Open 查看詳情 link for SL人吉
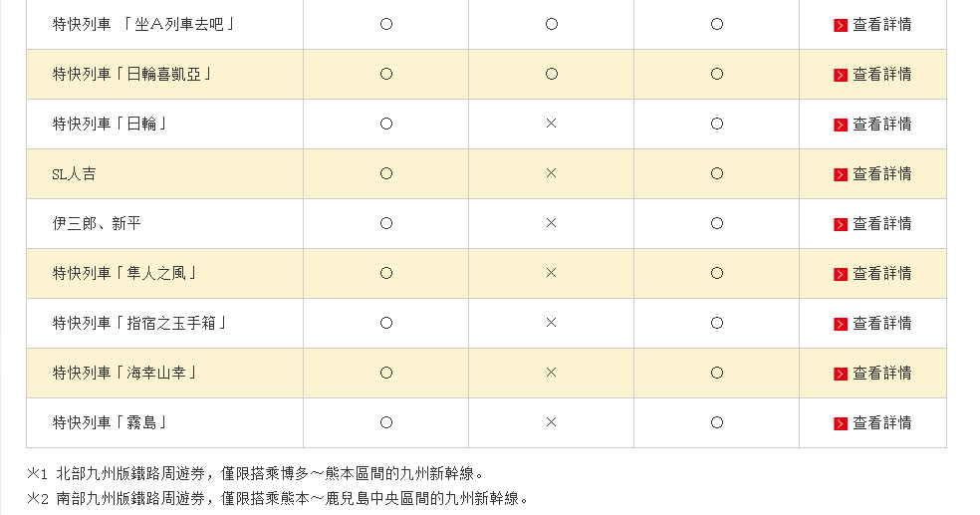The height and width of the screenshot is (515, 980). coord(881,174)
